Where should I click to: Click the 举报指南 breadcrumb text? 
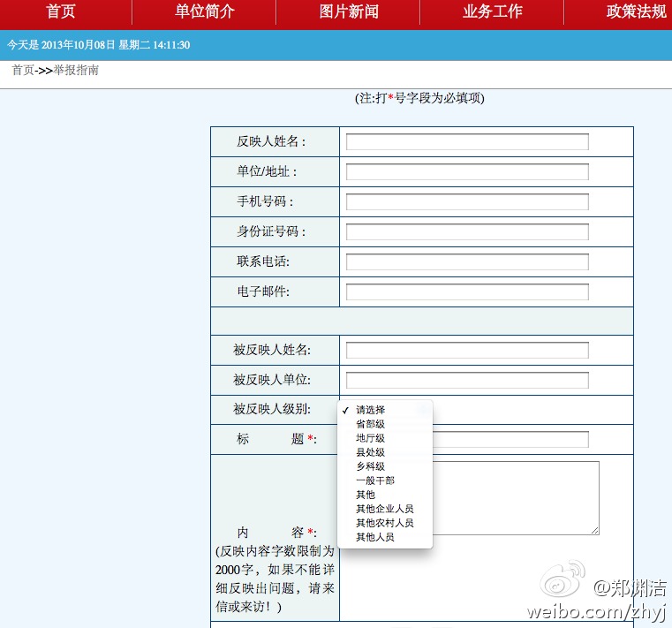click(76, 70)
